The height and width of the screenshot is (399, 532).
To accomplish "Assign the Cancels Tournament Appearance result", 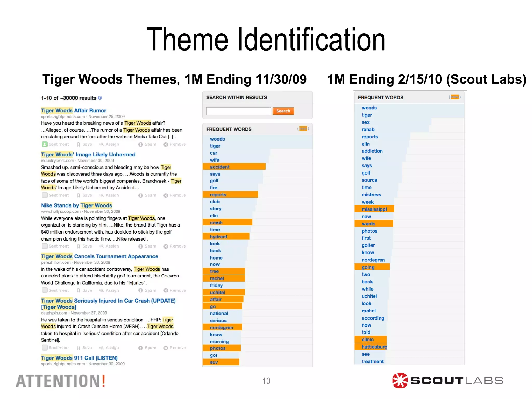I will (109, 290).
